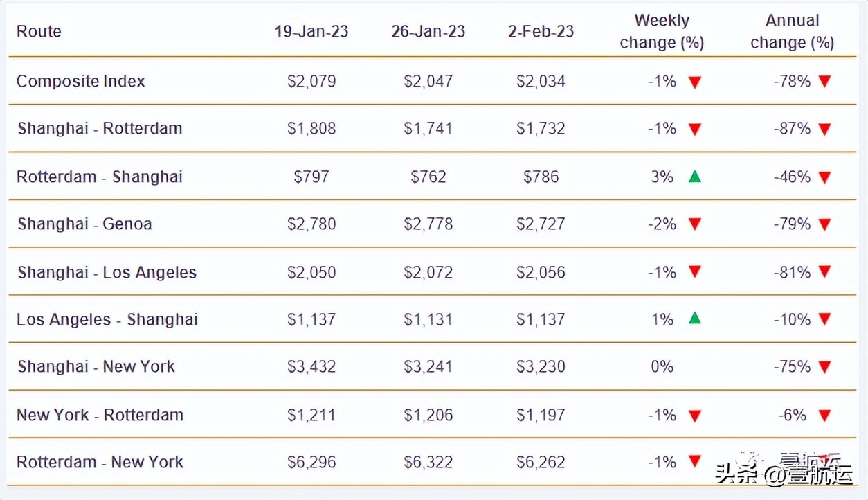Image resolution: width=868 pixels, height=500 pixels.
Task: Click the $6,262 value for Rotterdam - New York
Action: pyautogui.click(x=541, y=462)
